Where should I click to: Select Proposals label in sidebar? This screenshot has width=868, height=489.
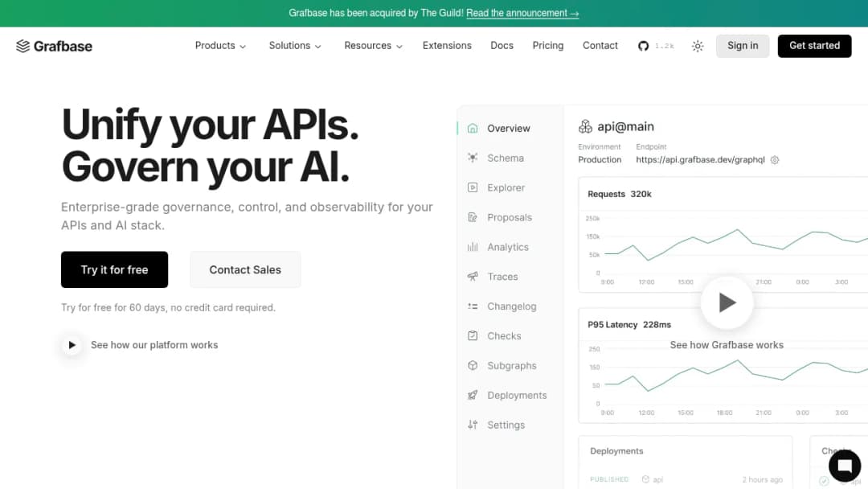point(510,217)
